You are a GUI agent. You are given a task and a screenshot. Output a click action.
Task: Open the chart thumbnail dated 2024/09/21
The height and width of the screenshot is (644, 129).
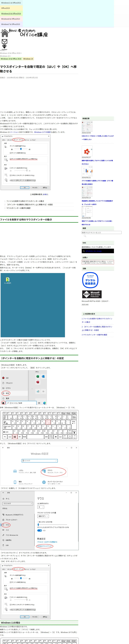point(87,171)
